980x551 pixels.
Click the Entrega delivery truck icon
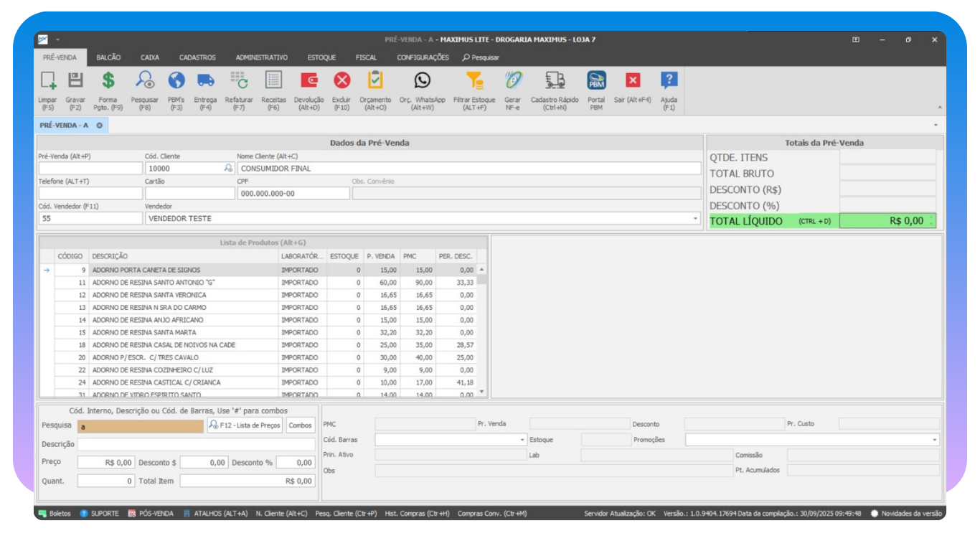(x=205, y=81)
